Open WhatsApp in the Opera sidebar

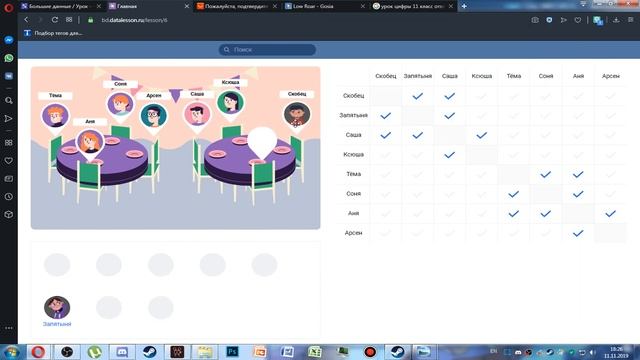(9, 58)
